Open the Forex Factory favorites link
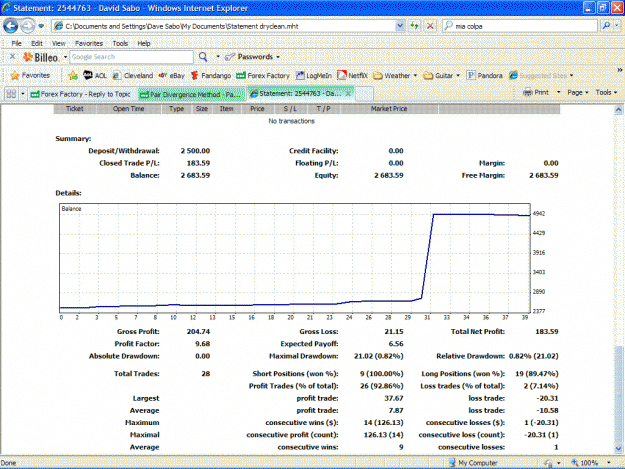The width and height of the screenshot is (625, 469). [263, 75]
